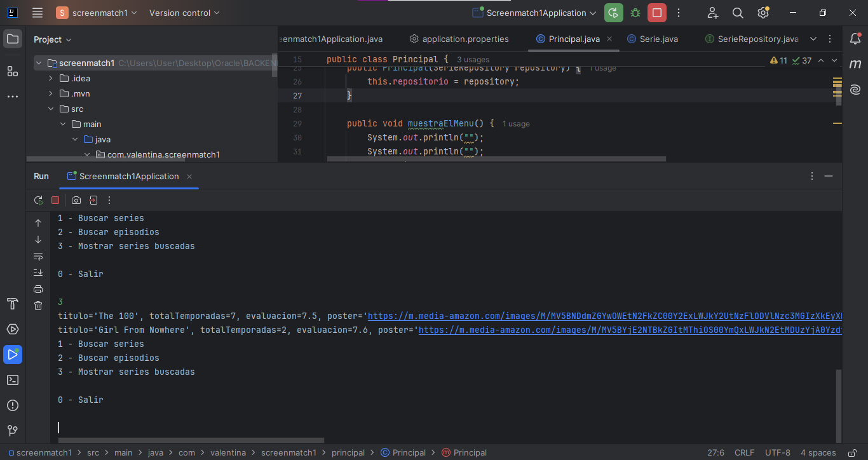Image resolution: width=868 pixels, height=460 pixels.
Task: Open the Project view selector dropdown
Action: tap(53, 39)
